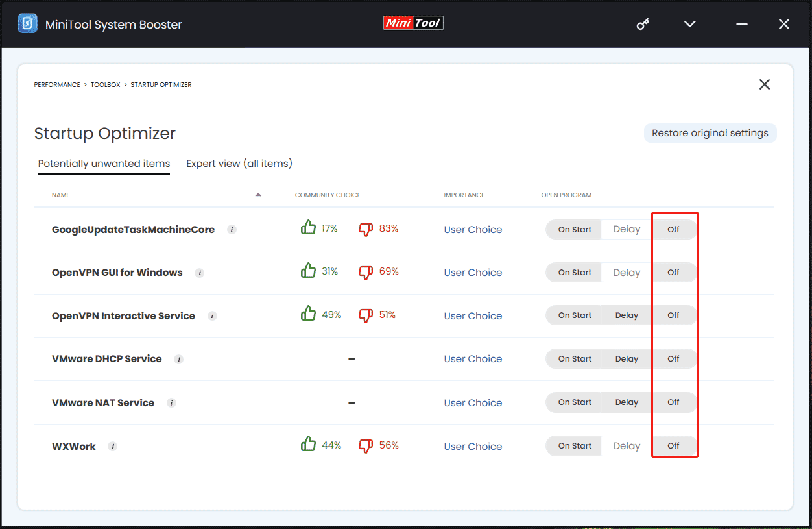812x529 pixels.
Task: Set WXWork to Delay
Action: coord(627,446)
